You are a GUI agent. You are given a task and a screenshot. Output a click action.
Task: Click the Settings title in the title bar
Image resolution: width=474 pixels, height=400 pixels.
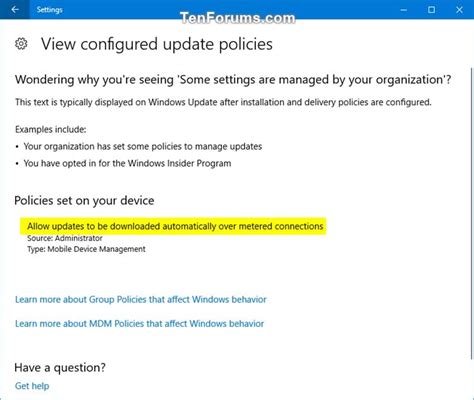click(49, 10)
